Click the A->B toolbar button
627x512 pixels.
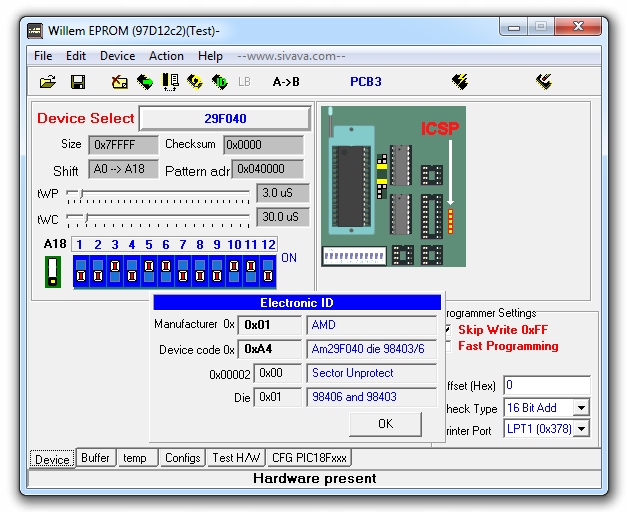(286, 82)
